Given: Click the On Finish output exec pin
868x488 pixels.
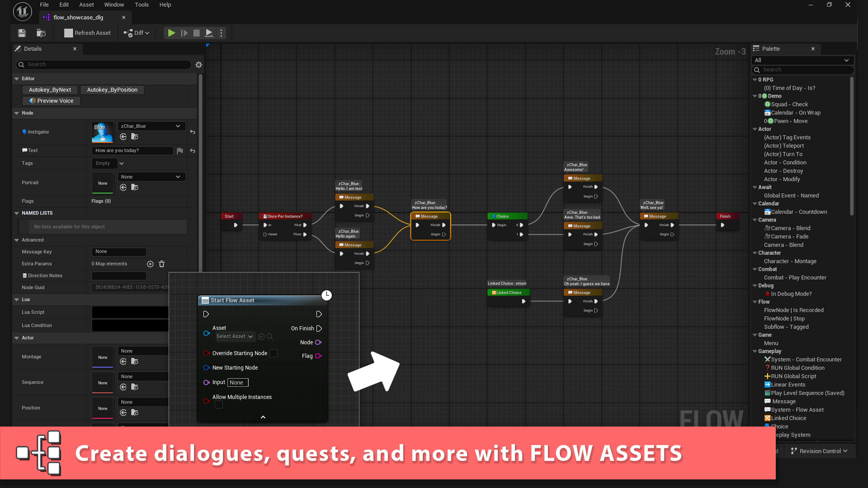Looking at the screenshot, I should (x=319, y=328).
